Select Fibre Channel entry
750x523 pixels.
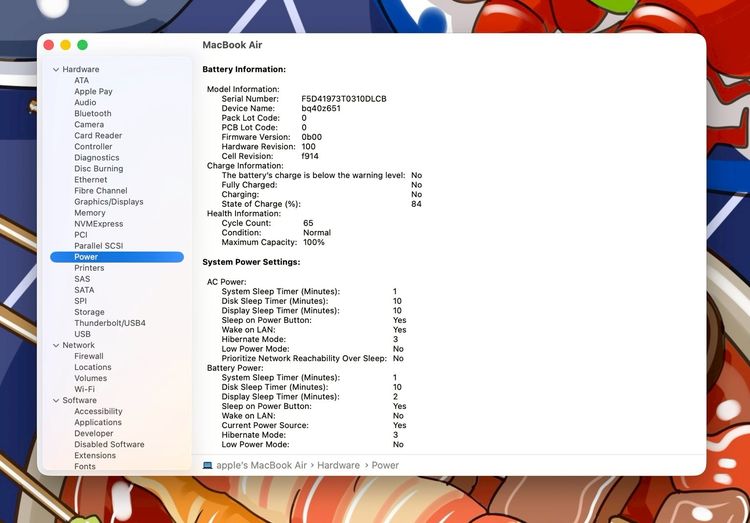coord(101,190)
